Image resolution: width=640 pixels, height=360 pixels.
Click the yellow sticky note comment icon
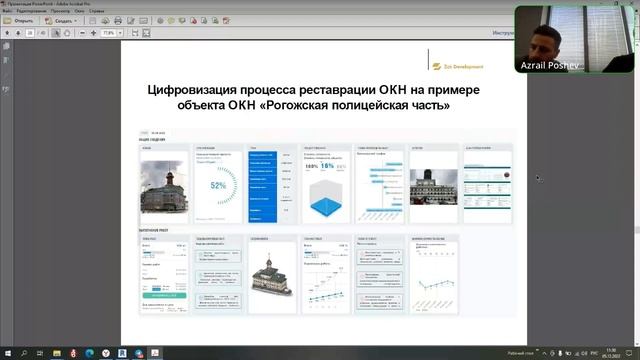(x=171, y=21)
